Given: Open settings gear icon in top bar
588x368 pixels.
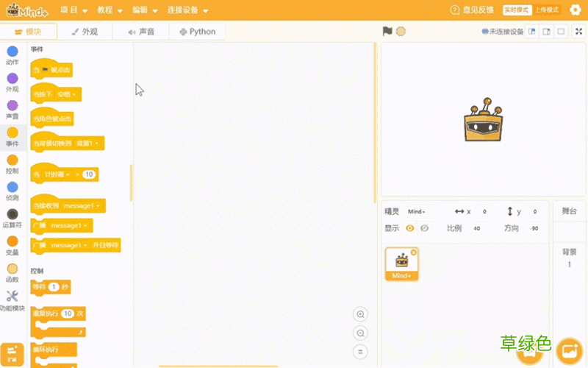Looking at the screenshot, I should (576, 10).
